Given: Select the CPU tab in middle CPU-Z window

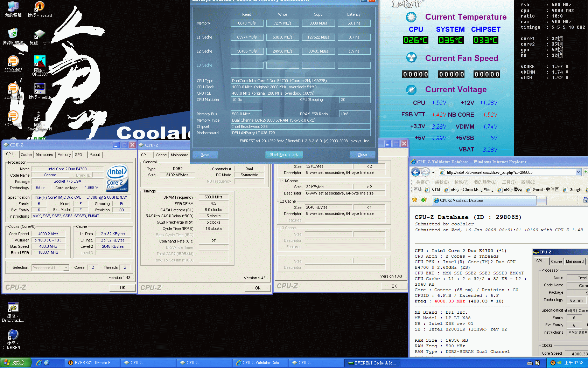Looking at the screenshot, I should (x=145, y=155).
